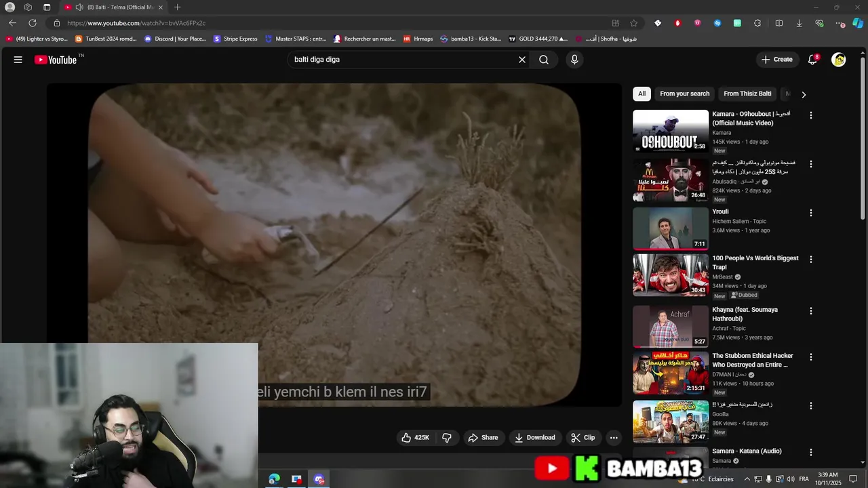Open Discord icon in the taskbar
The height and width of the screenshot is (488, 868).
[x=319, y=479]
